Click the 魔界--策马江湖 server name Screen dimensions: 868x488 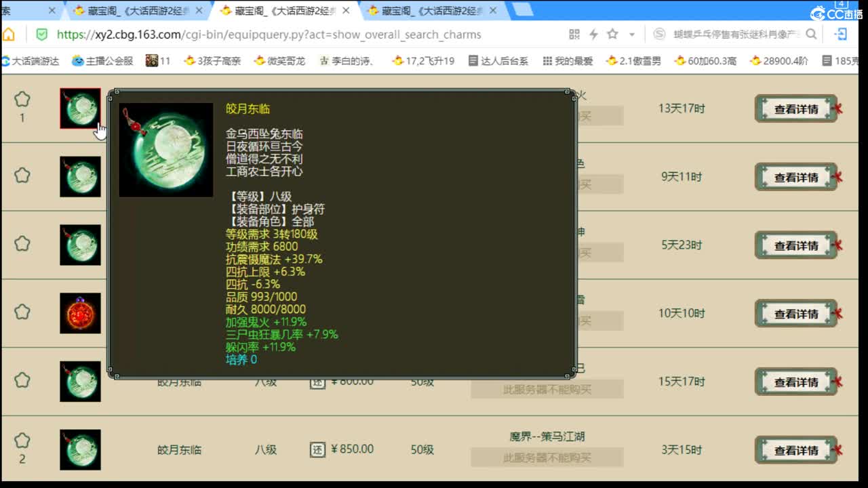click(x=547, y=437)
